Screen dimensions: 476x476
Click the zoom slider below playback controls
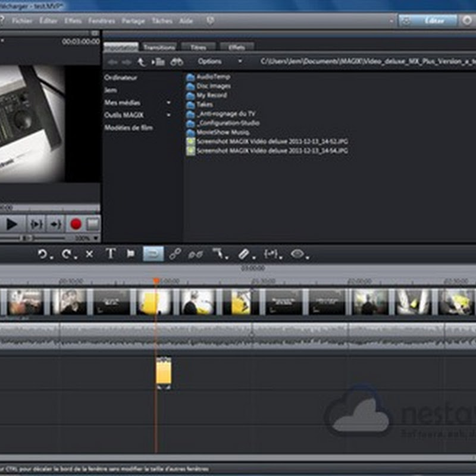coord(27,238)
